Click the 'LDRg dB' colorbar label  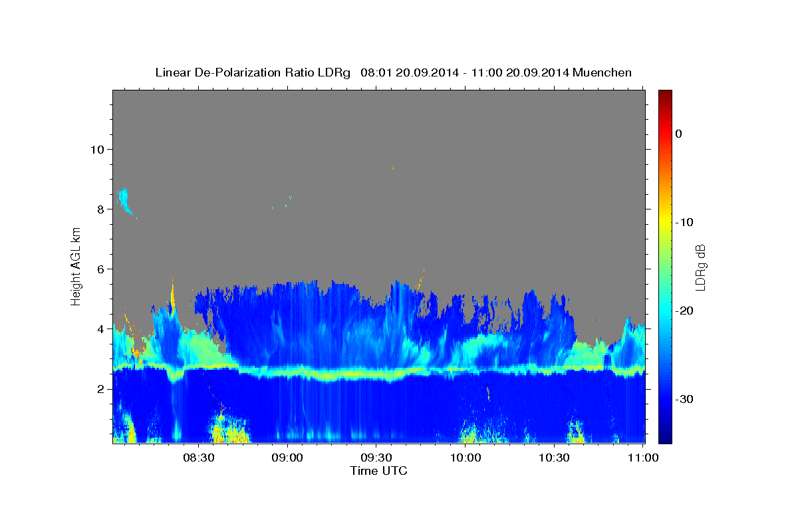pyautogui.click(x=700, y=267)
